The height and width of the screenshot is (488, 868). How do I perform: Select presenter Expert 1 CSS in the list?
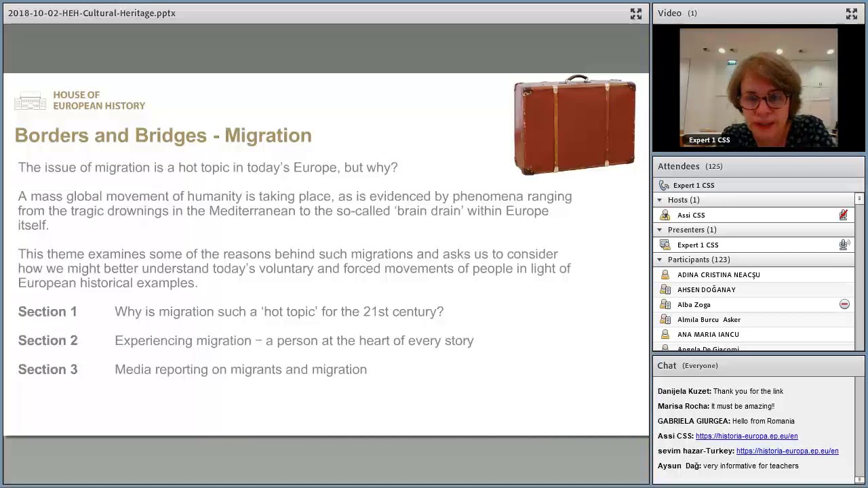coord(753,245)
